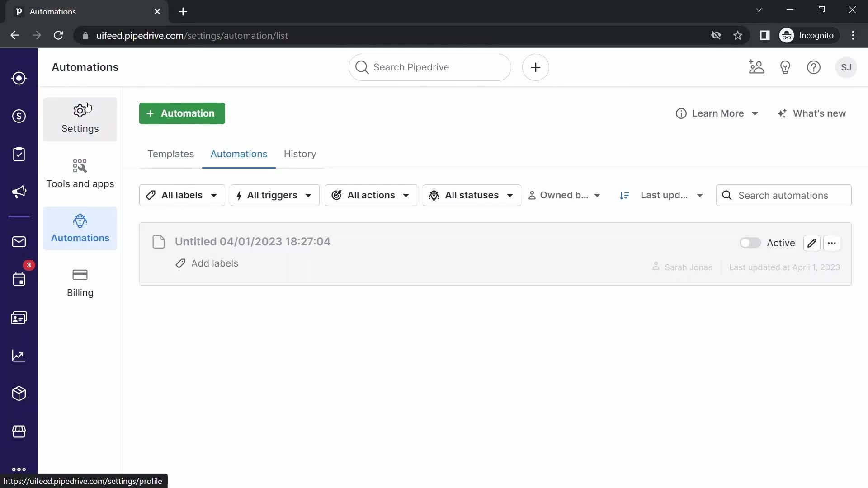Open Mail envelope icon in sidebar
Image resolution: width=868 pixels, height=488 pixels.
pyautogui.click(x=19, y=242)
